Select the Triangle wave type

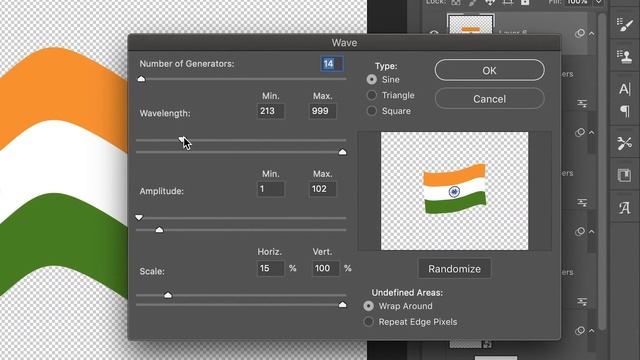371,95
